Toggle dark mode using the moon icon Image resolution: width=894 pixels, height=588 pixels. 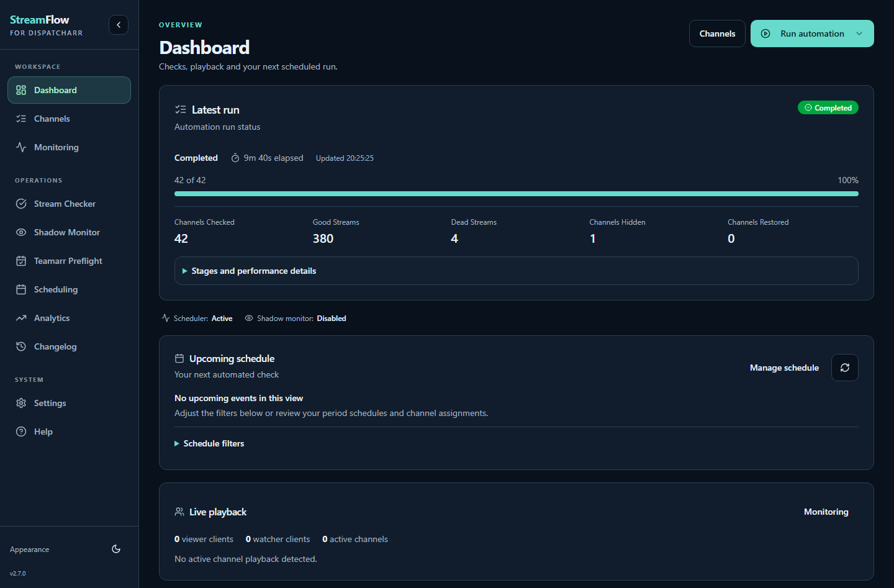coord(116,549)
